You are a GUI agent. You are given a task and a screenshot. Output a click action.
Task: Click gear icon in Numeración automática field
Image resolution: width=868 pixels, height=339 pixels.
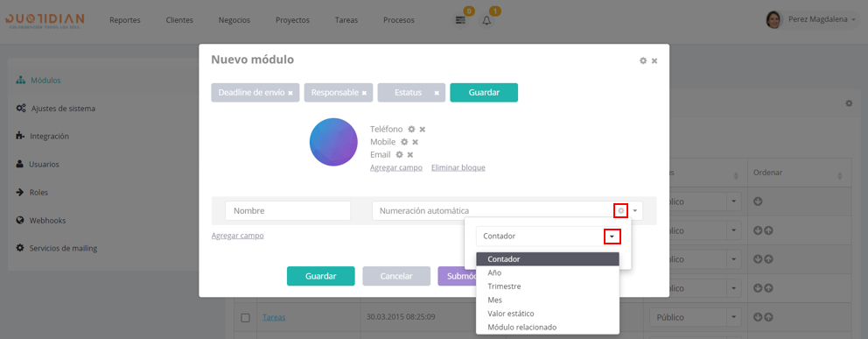point(621,211)
